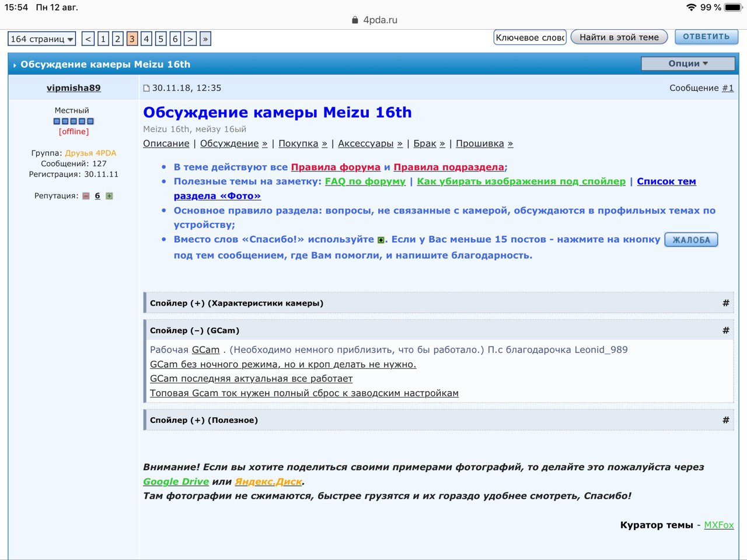Open the Опции dropdown menu
This screenshot has height=560, width=747.
pyautogui.click(x=688, y=64)
